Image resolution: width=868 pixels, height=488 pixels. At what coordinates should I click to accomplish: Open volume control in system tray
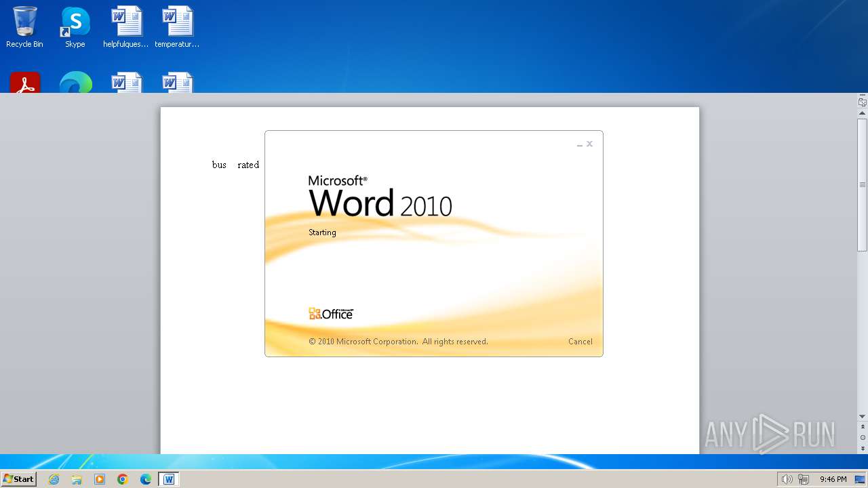click(x=787, y=479)
